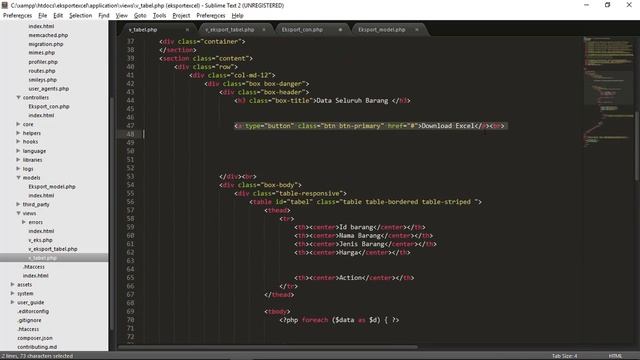Expand the user_guide folder arrow

point(12,302)
